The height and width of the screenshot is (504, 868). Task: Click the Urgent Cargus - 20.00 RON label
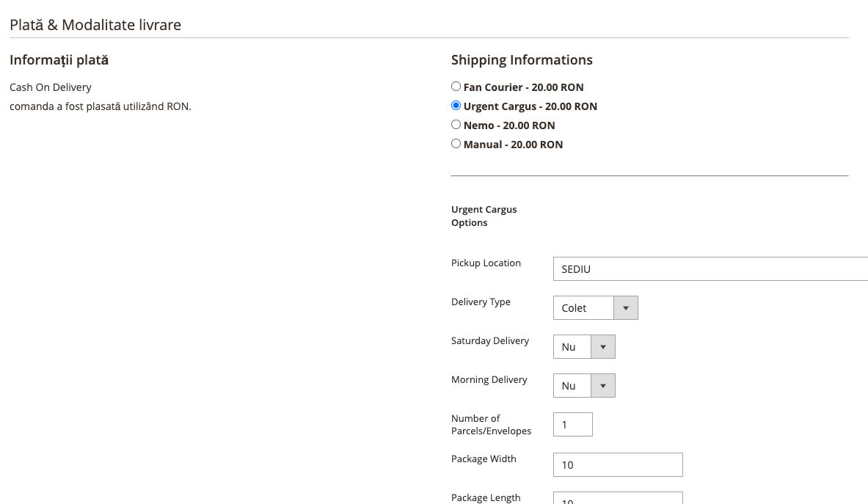tap(530, 106)
